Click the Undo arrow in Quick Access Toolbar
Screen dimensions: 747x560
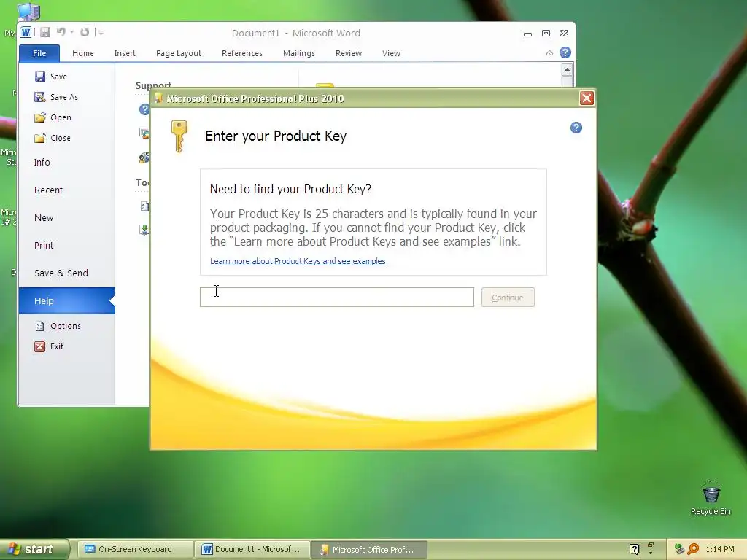click(x=61, y=32)
